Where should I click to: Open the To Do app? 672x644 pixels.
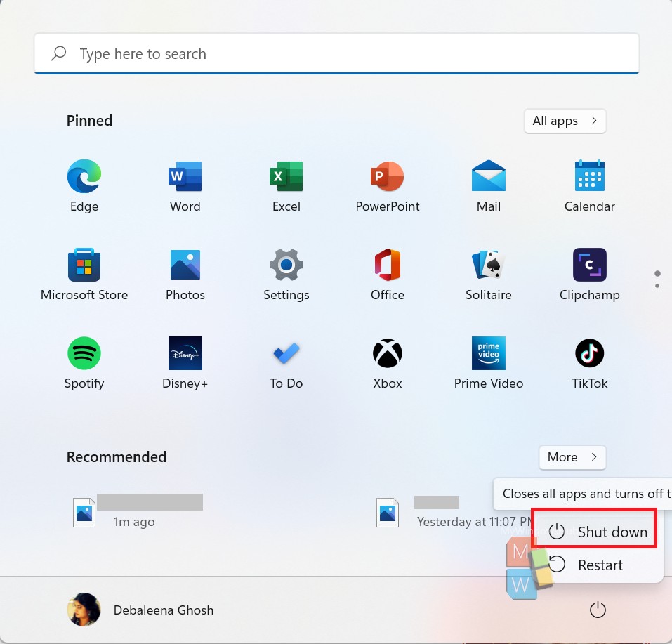pyautogui.click(x=286, y=362)
